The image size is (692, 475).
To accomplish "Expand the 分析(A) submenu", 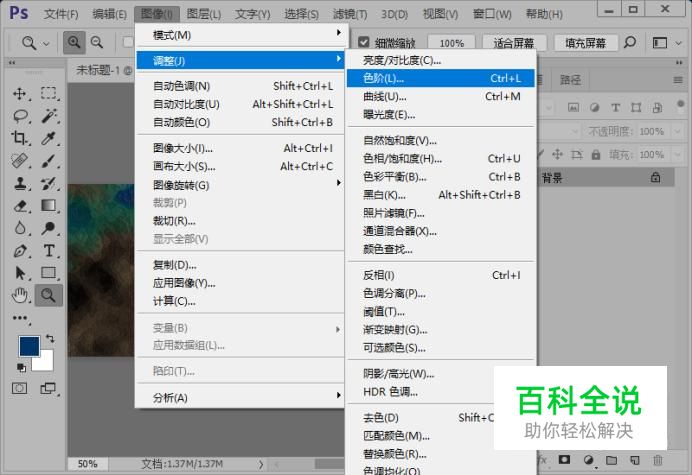I will [241, 398].
